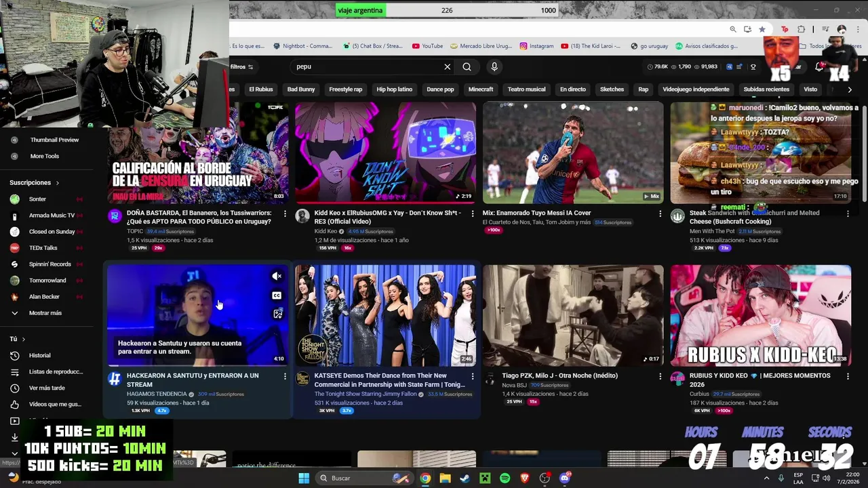Launch Steam from the taskbar

465,478
